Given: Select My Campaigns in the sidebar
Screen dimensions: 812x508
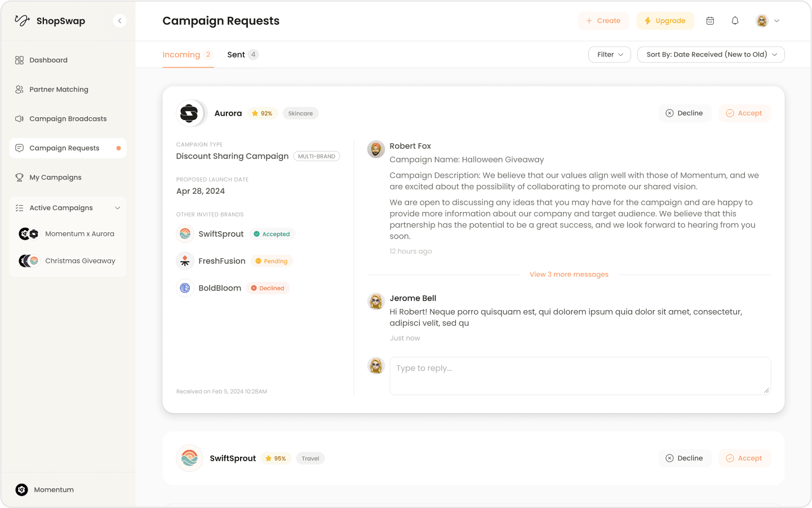Looking at the screenshot, I should tap(55, 177).
